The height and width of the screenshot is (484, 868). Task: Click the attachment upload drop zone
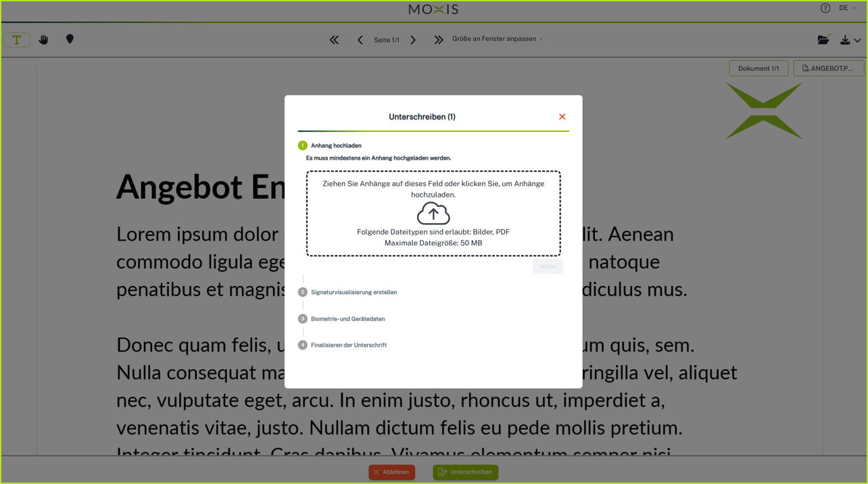tap(433, 213)
